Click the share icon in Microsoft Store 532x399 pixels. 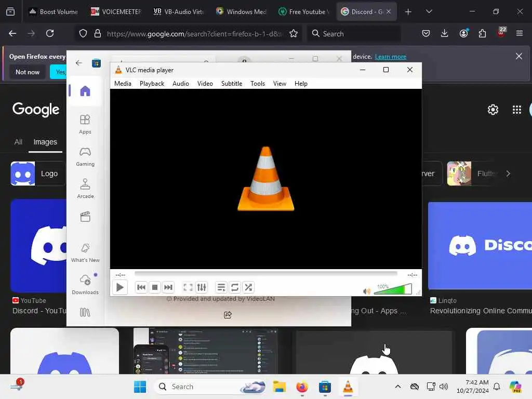pos(228,315)
